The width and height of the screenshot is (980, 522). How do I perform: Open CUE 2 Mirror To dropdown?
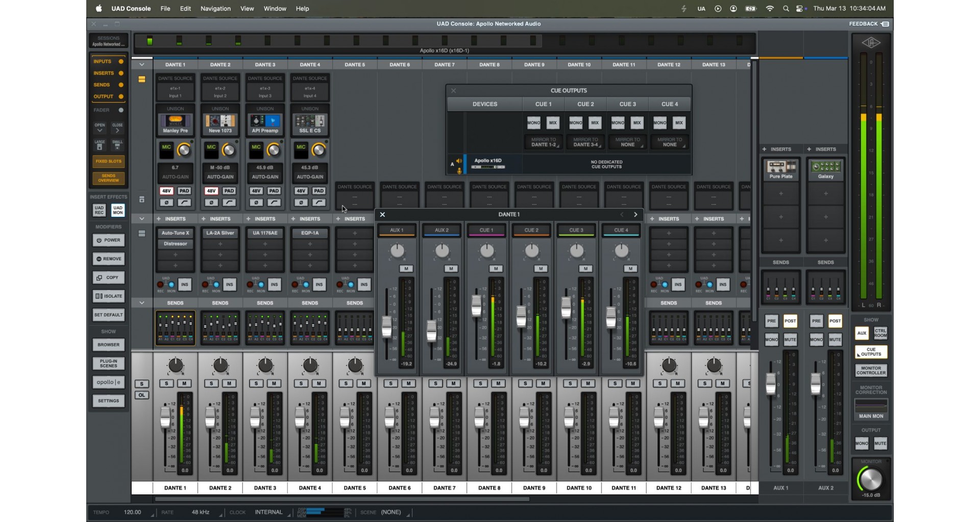click(x=585, y=142)
